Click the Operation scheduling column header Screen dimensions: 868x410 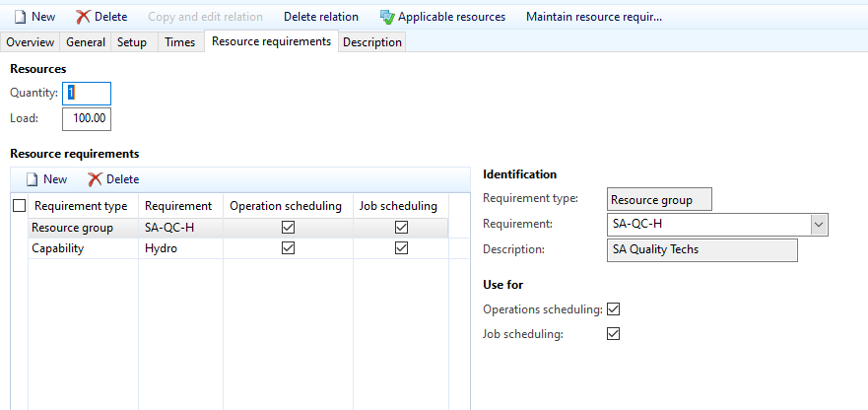pos(288,206)
